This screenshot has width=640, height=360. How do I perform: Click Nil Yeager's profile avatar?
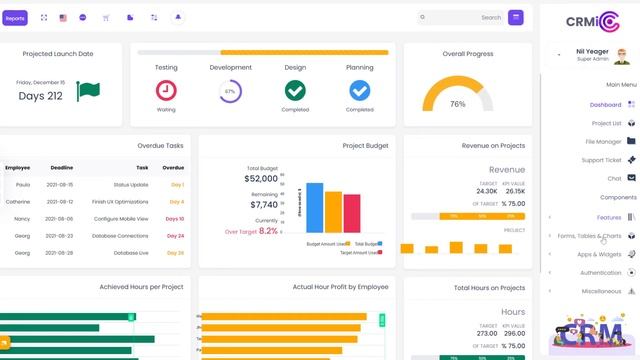pos(622,56)
